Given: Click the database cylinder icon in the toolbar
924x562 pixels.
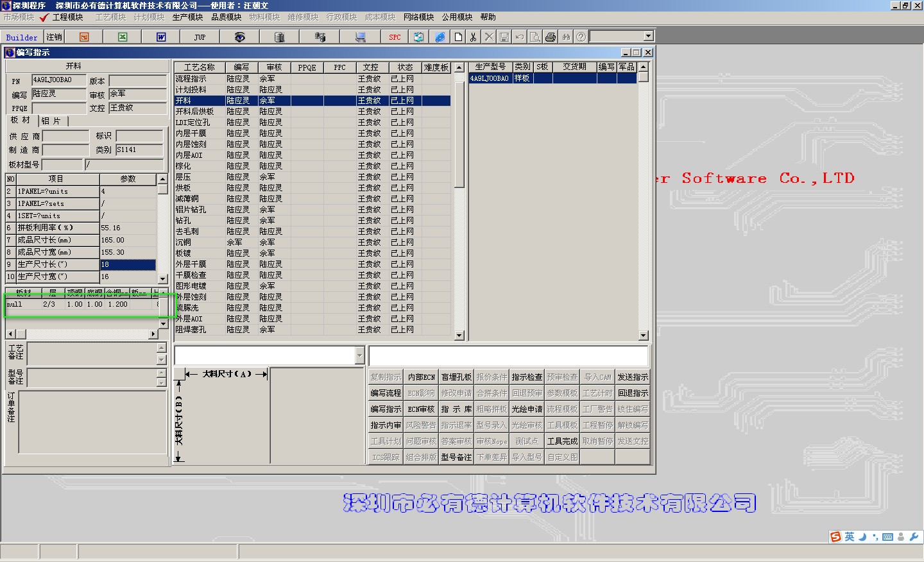Looking at the screenshot, I should coord(279,37).
